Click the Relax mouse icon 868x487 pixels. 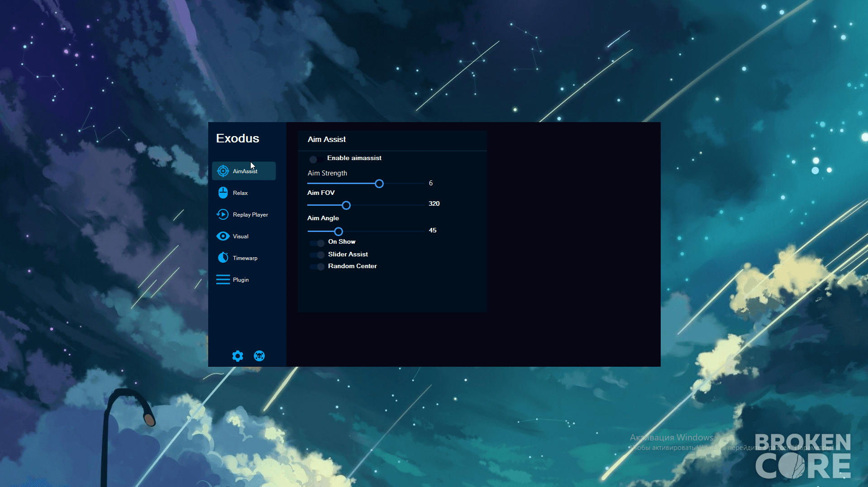[223, 193]
